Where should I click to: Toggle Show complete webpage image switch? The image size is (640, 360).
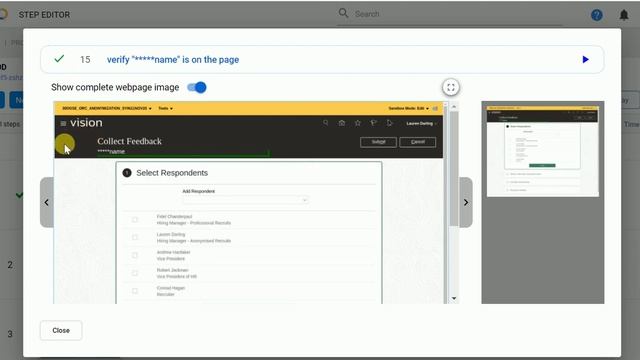[x=197, y=87]
